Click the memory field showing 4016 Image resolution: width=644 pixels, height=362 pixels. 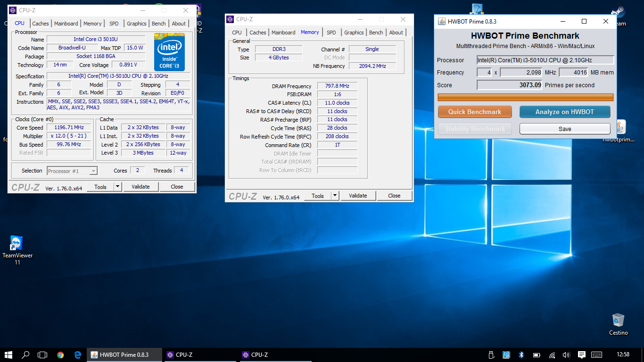[x=573, y=73]
